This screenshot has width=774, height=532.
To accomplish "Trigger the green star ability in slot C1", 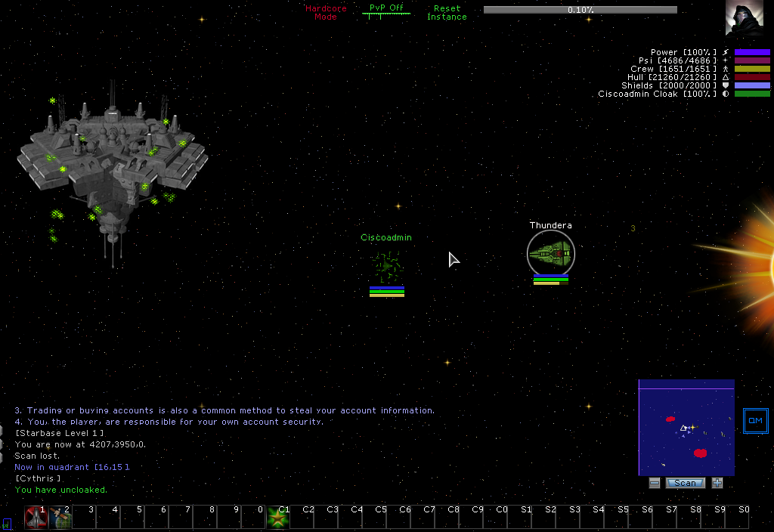I will point(277,518).
